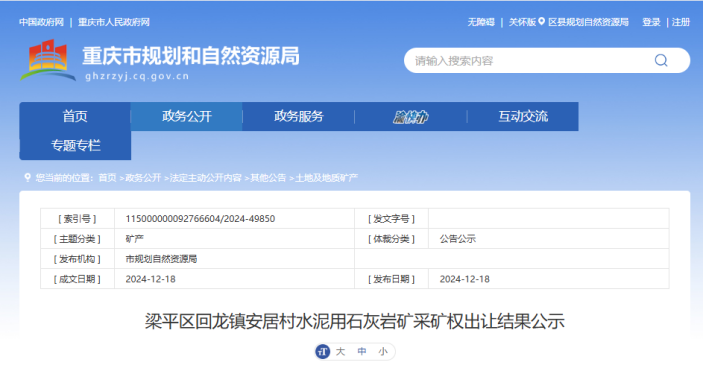Screen dimensions: 703x369
Task: Select small font size 小
Action: click(382, 352)
